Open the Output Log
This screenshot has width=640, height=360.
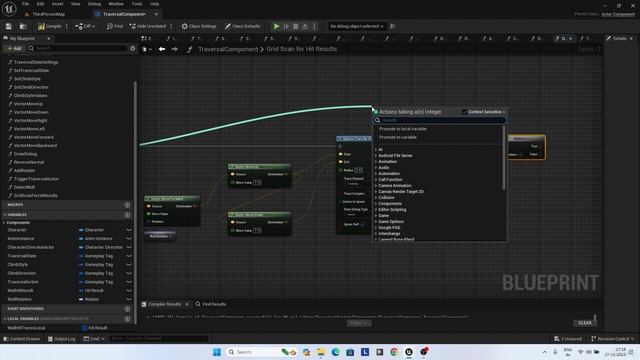62,339
